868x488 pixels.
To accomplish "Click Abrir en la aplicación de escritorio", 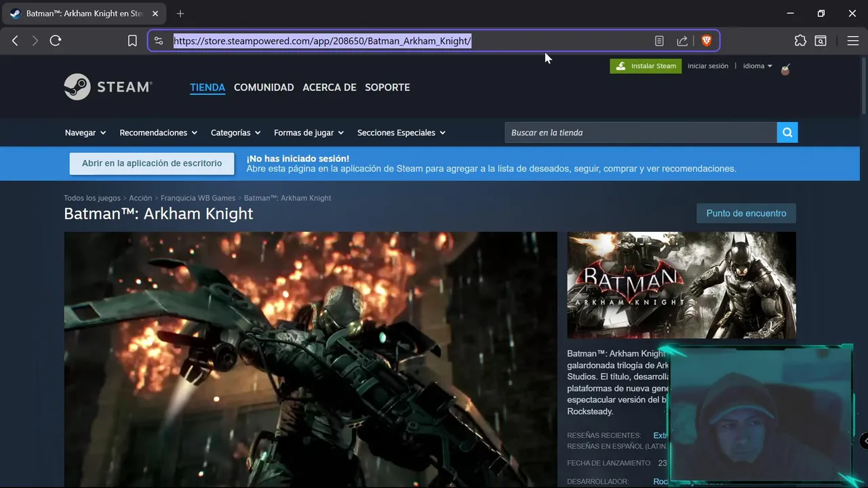I will pos(152,163).
